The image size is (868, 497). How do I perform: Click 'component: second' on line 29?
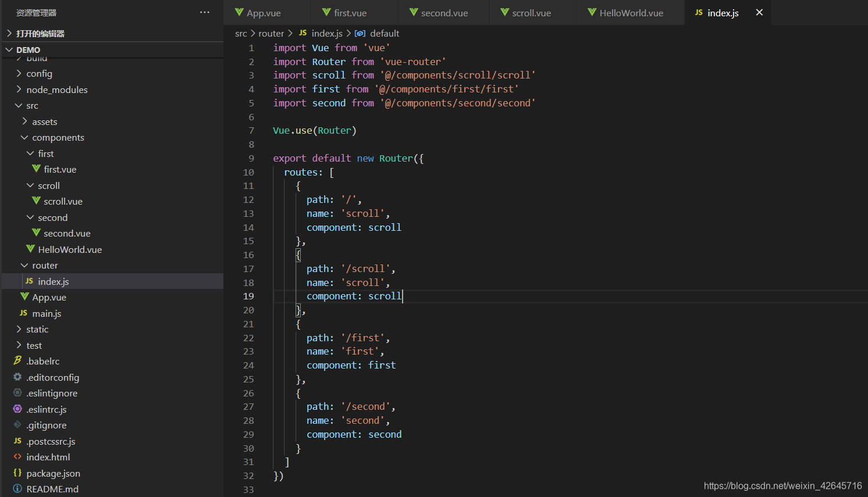click(354, 434)
